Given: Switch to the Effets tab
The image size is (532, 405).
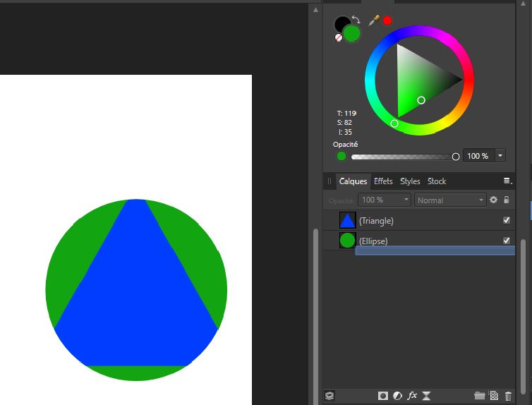Looking at the screenshot, I should [383, 181].
